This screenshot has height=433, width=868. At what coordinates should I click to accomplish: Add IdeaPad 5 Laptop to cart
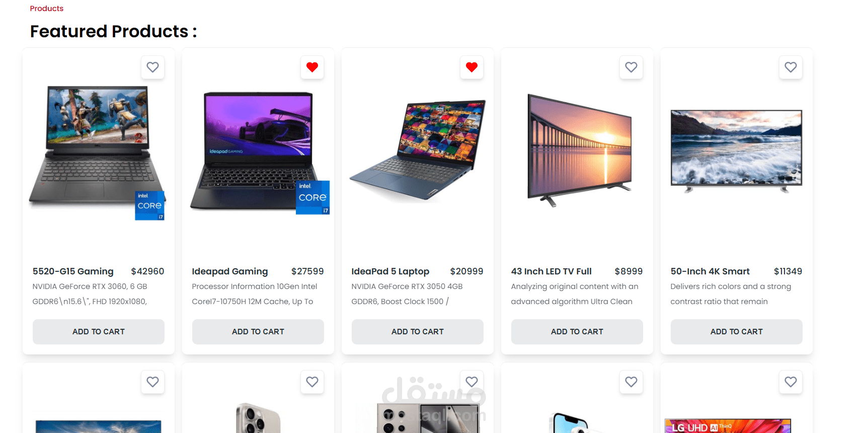(x=418, y=332)
